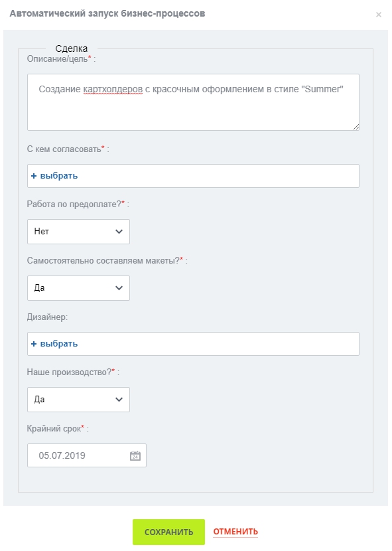Image resolution: width=392 pixels, height=551 pixels.
Task: Open the calendar picker icon for Крайний срок
Action: 135,456
